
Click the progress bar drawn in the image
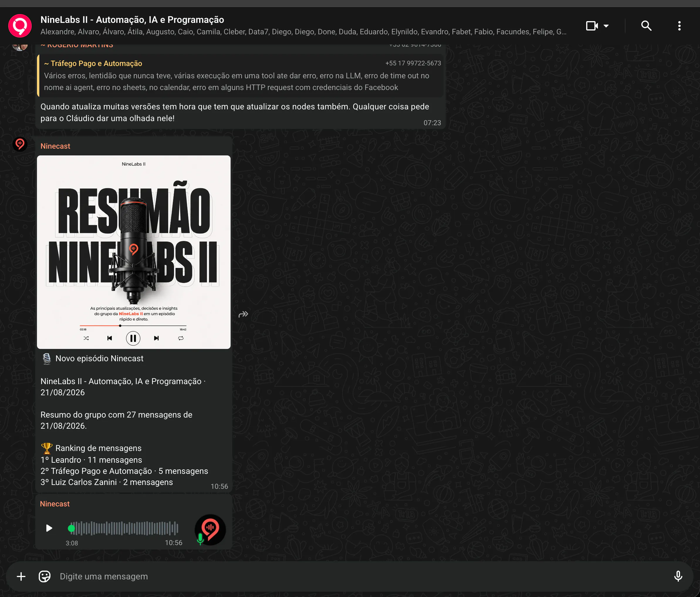coord(133,325)
